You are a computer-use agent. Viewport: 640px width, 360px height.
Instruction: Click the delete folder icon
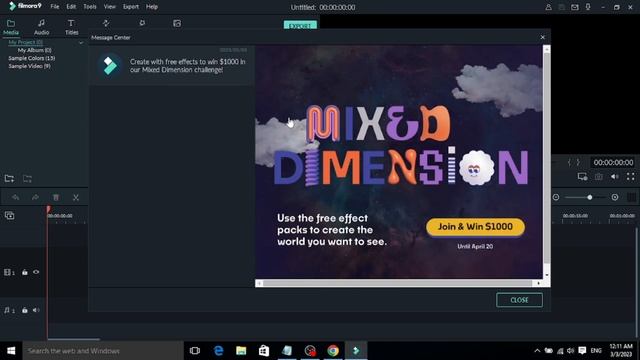pos(27,178)
